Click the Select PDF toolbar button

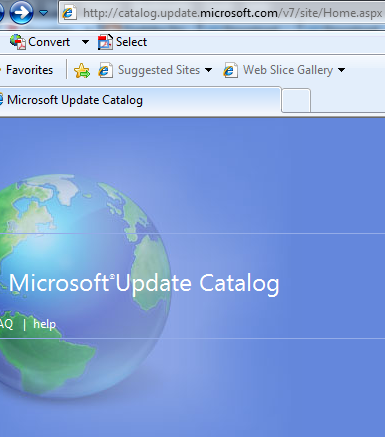point(122,42)
